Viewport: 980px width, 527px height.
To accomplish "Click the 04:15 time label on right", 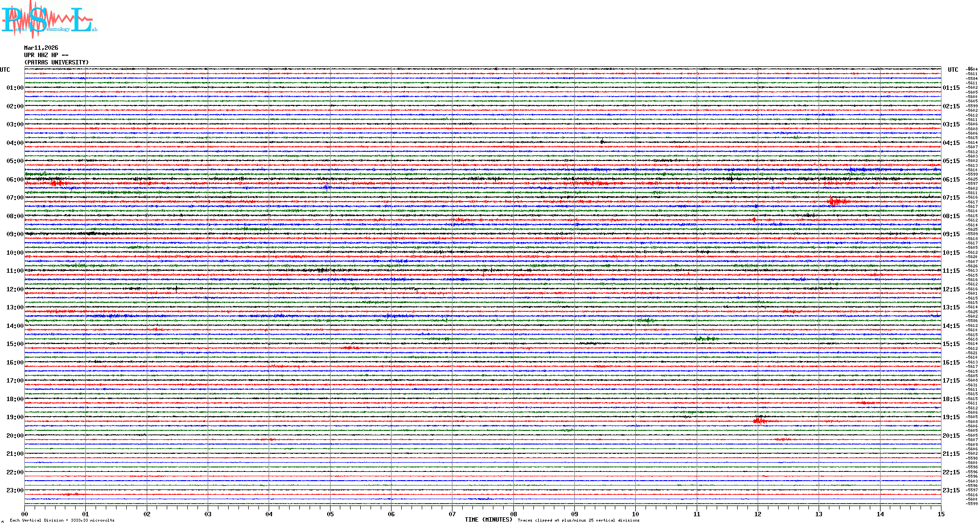I will click(x=951, y=143).
